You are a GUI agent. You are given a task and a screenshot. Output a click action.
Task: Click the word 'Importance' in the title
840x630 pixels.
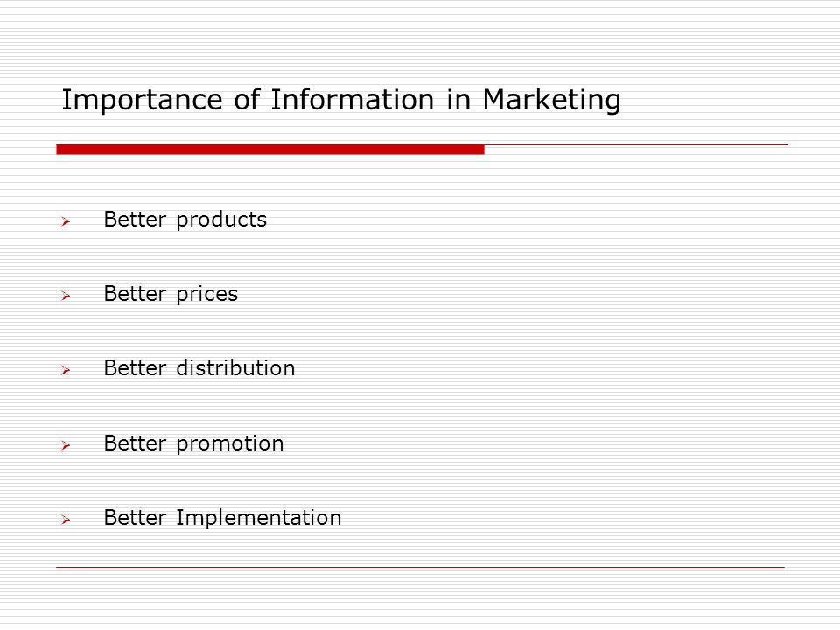(x=142, y=101)
